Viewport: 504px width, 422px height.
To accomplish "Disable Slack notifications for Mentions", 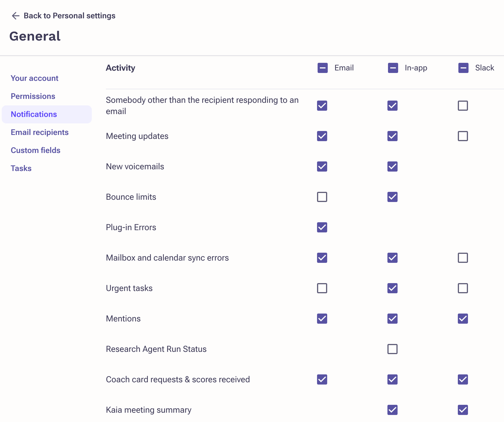I will (463, 319).
